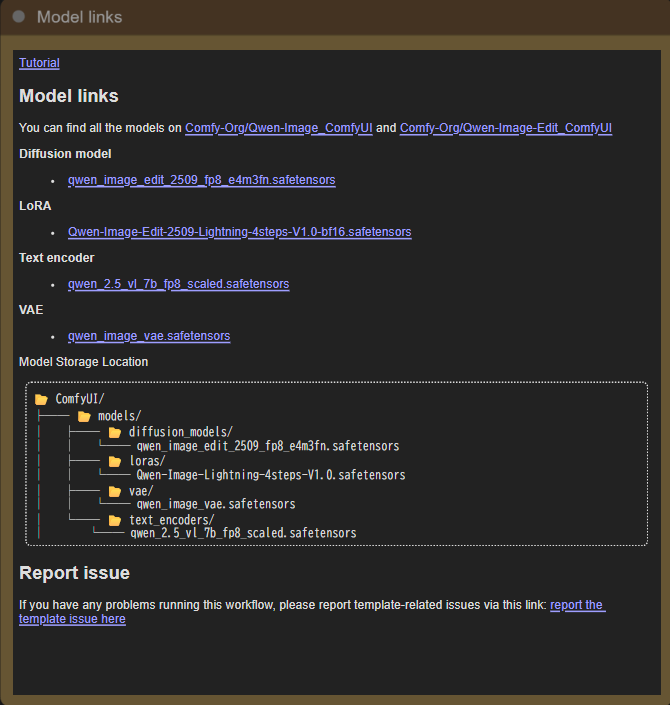Open Qwen-Image-Edit-2509-Lightning-4steps LoRA link
The image size is (670, 705).
240,232
